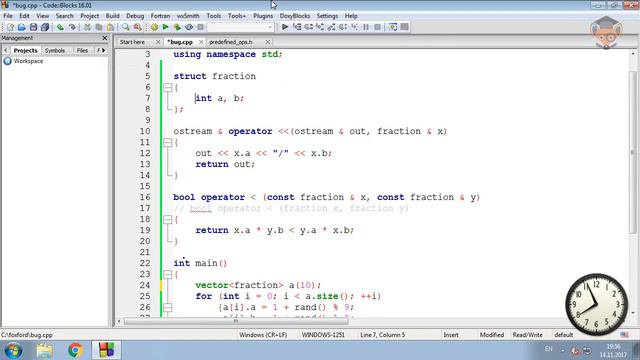Switch to the predefined_ops.h tab
The height and width of the screenshot is (360, 640).
231,42
